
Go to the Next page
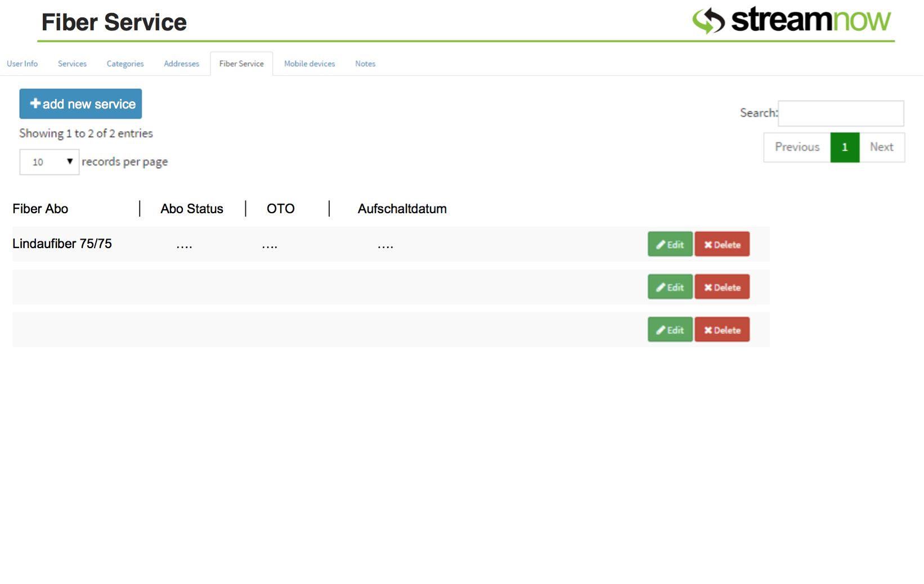881,147
